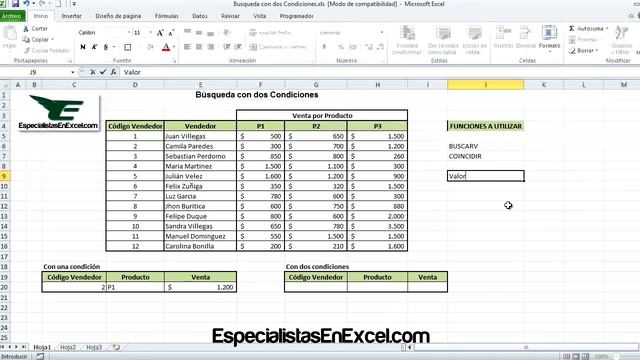Switch to the Insertar ribbon tab
The height and width of the screenshot is (360, 640).
[71, 16]
